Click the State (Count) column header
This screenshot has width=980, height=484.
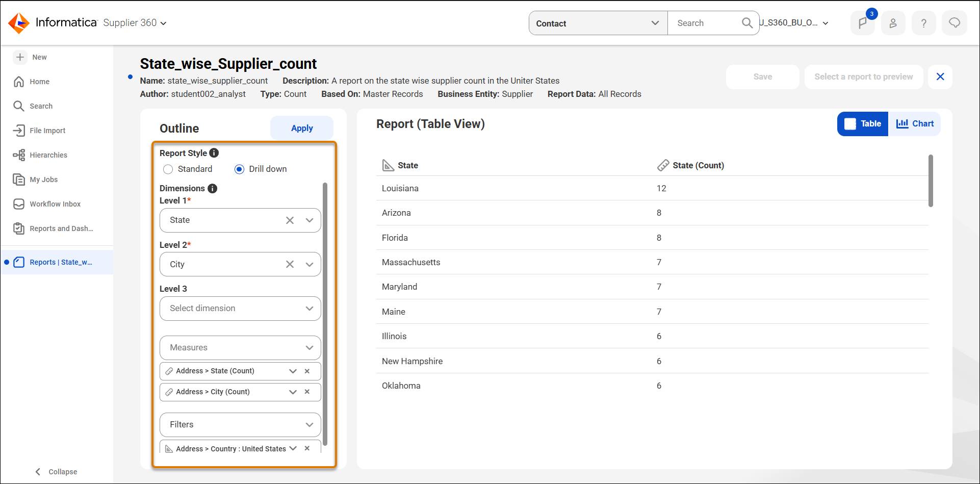pos(698,165)
